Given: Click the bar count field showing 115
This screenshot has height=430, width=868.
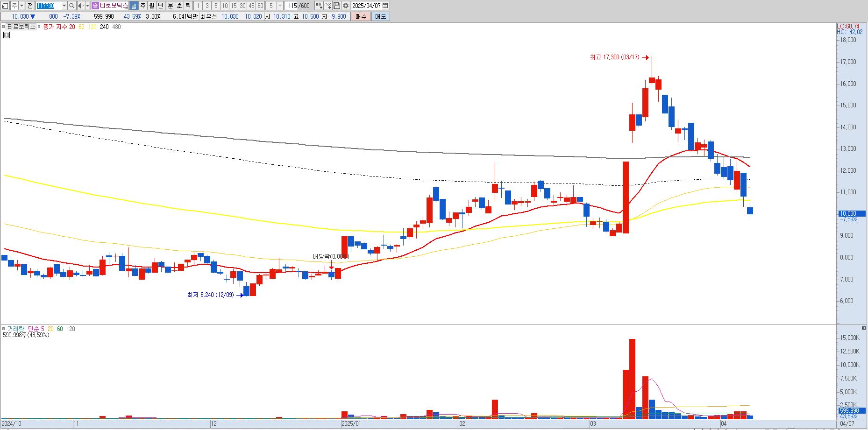Looking at the screenshot, I should (x=292, y=6).
